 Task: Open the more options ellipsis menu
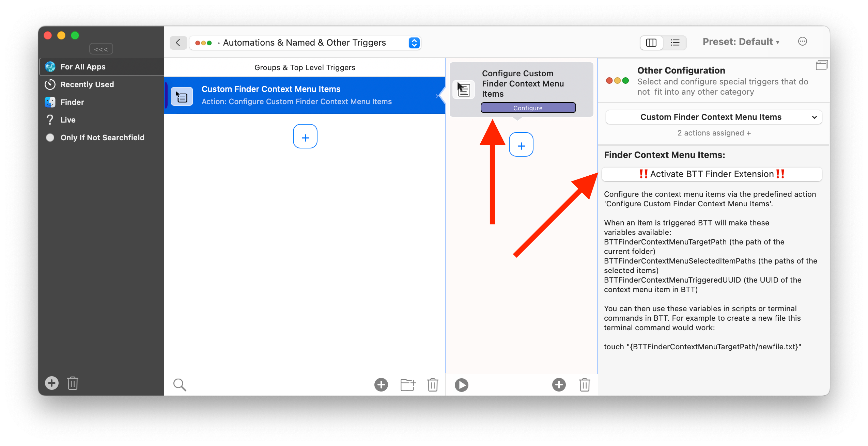(803, 42)
